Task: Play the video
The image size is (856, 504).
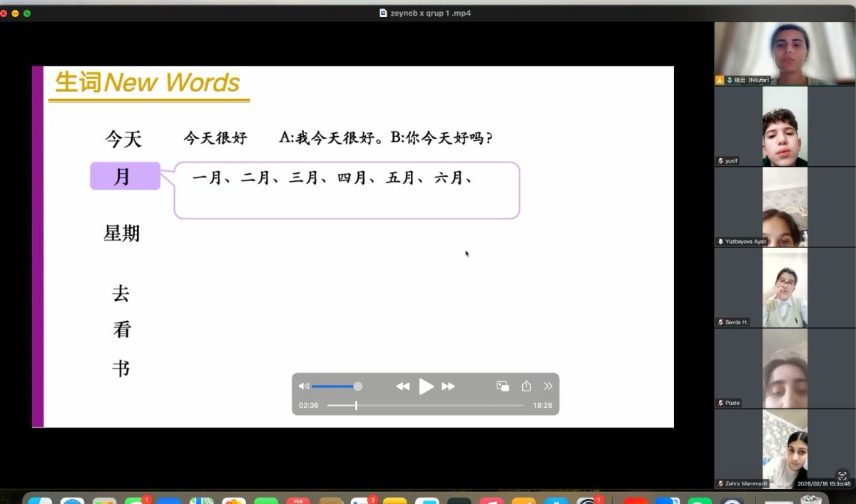Action: click(426, 386)
